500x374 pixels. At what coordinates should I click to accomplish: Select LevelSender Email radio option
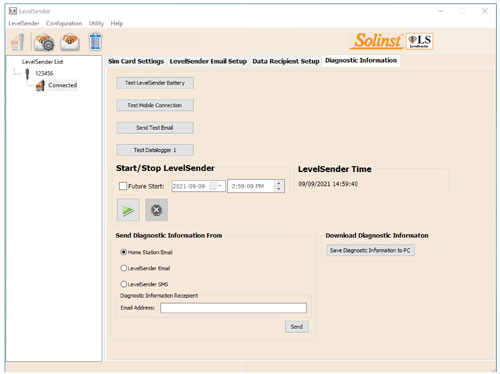(124, 268)
